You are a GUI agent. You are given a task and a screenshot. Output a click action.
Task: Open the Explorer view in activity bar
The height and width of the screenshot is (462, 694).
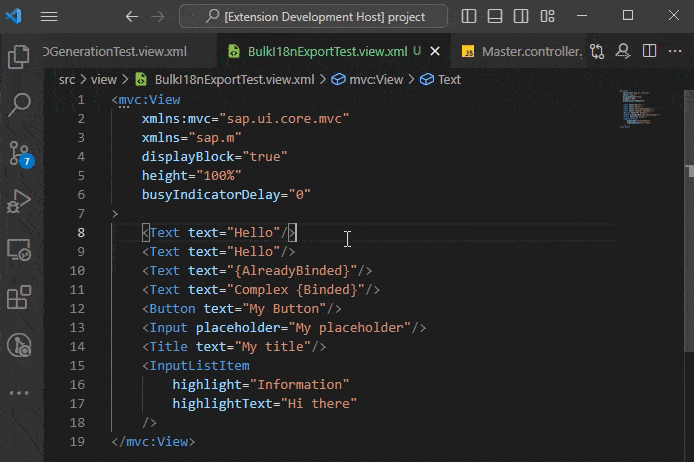(x=19, y=57)
